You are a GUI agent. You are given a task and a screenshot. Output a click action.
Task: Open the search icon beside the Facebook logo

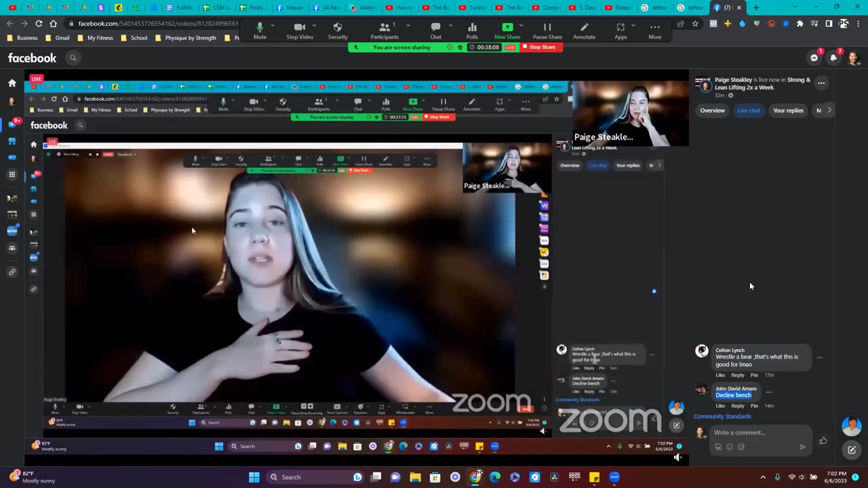click(73, 58)
